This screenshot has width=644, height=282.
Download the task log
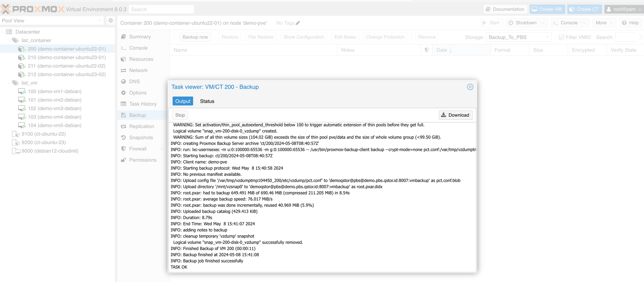tap(456, 115)
